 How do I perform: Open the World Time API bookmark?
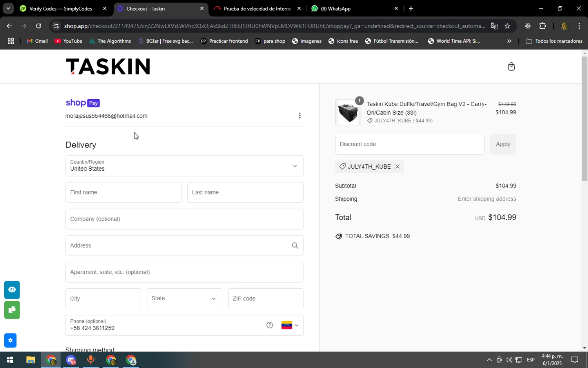pyautogui.click(x=454, y=41)
